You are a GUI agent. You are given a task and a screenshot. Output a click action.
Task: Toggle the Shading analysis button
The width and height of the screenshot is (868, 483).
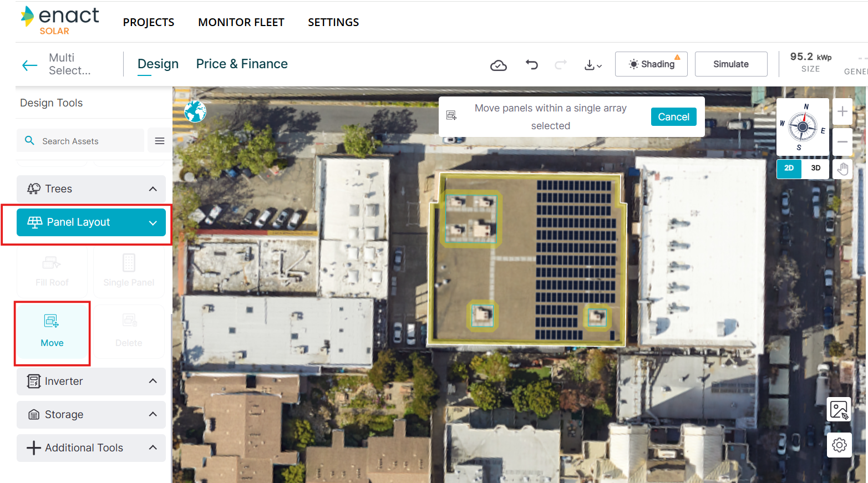651,64
